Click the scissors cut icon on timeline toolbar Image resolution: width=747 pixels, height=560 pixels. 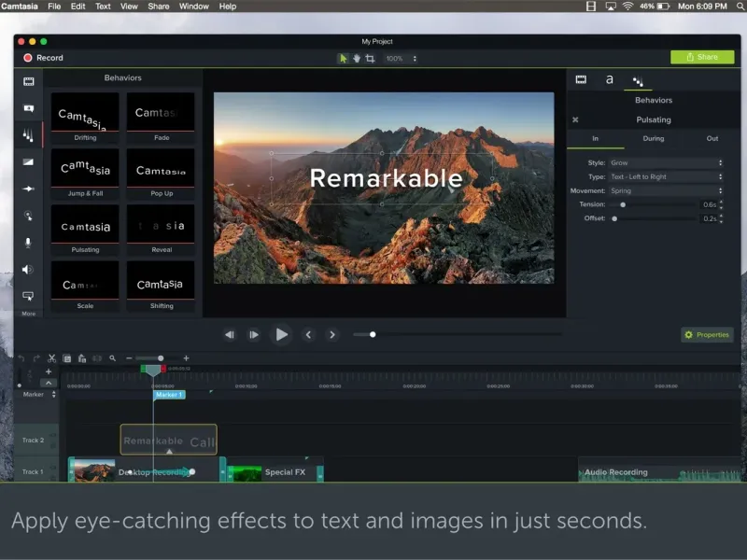point(52,358)
